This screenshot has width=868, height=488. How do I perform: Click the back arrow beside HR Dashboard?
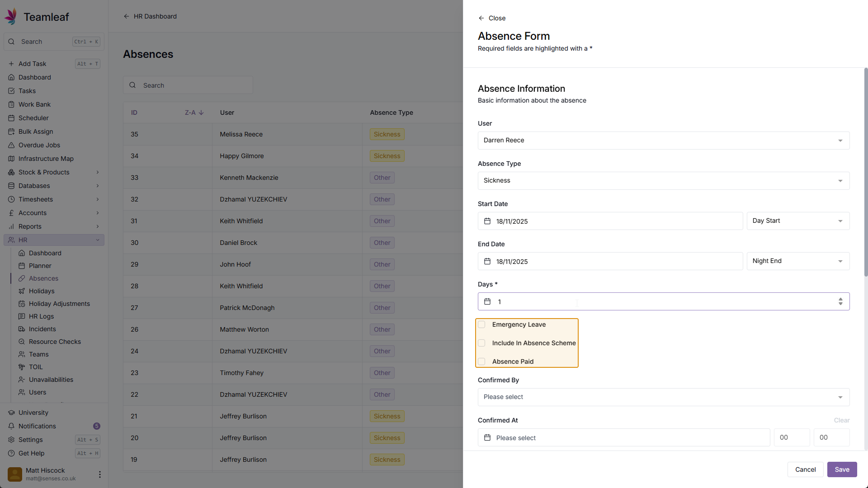(x=126, y=16)
